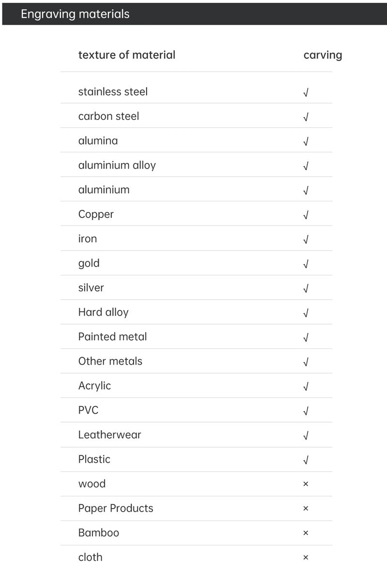Select the checkmark beside Copper
Screen dimensions: 387x588
click(306, 215)
